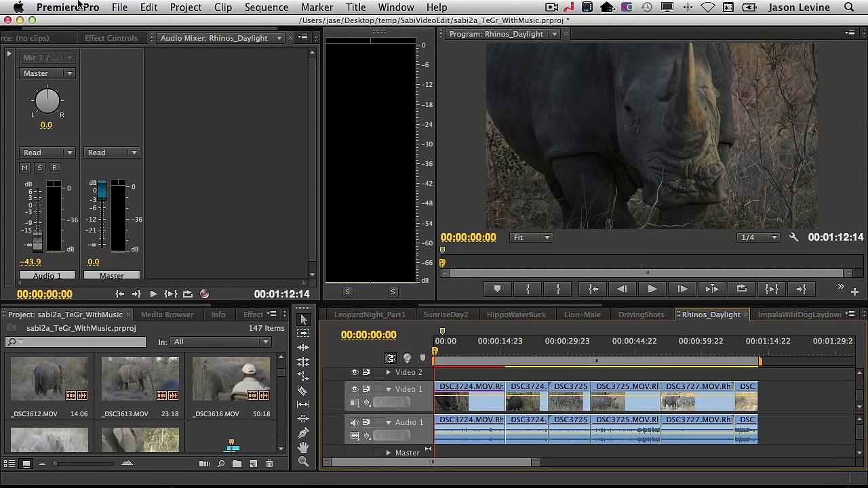Click Automate to Sequence in Project panel

pos(204,464)
